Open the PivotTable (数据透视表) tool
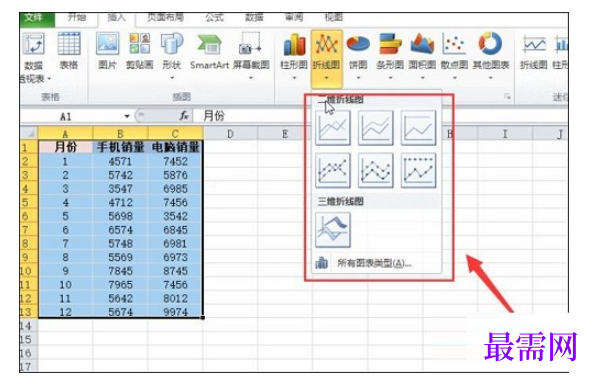 point(33,57)
